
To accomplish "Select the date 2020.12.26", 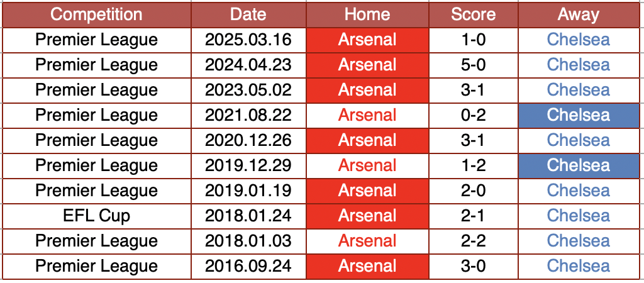I will click(x=248, y=140).
